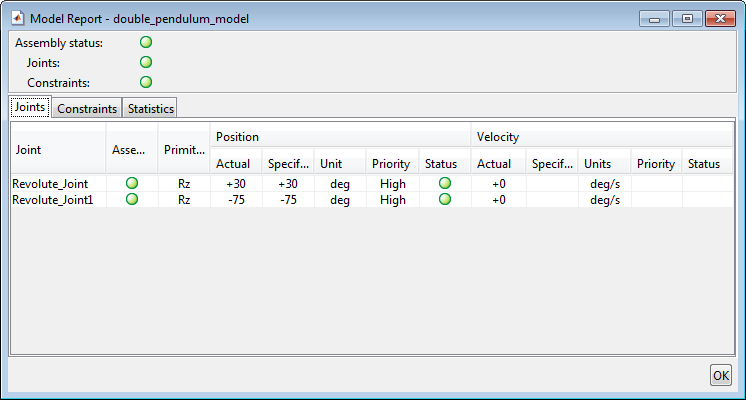
Task: Click the Velocity Priority column header
Action: click(656, 164)
